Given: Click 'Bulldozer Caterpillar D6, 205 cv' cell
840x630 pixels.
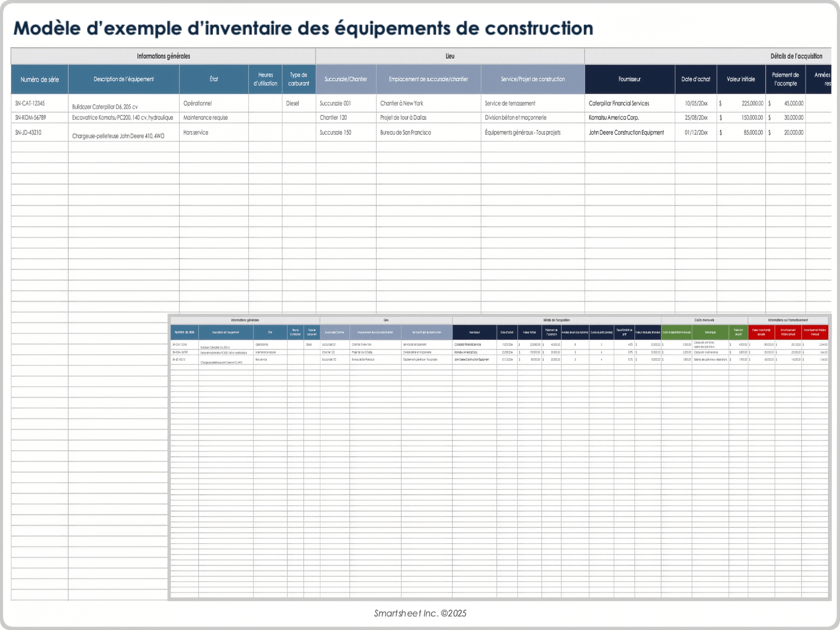Looking at the screenshot, I should click(x=124, y=104).
